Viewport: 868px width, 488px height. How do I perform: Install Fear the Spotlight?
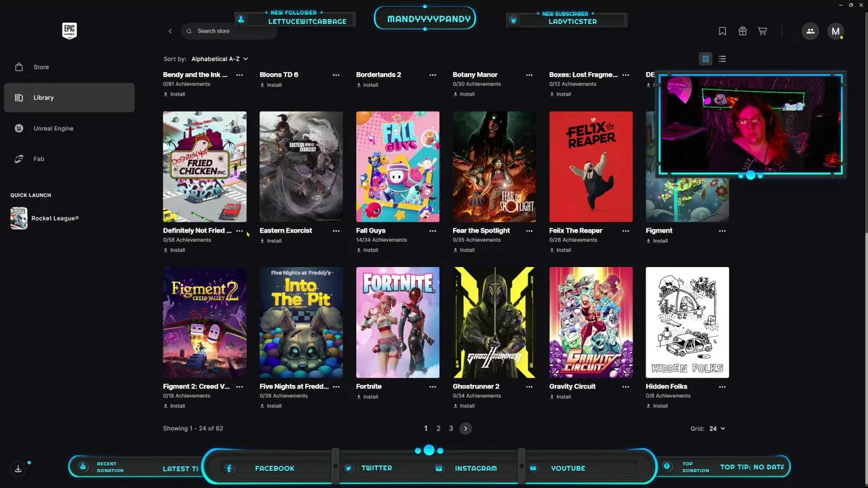[464, 250]
